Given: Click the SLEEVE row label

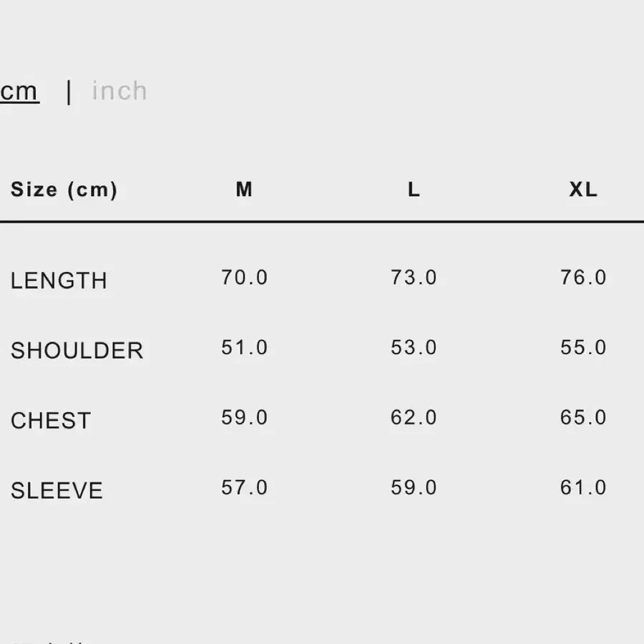Looking at the screenshot, I should [x=57, y=491].
